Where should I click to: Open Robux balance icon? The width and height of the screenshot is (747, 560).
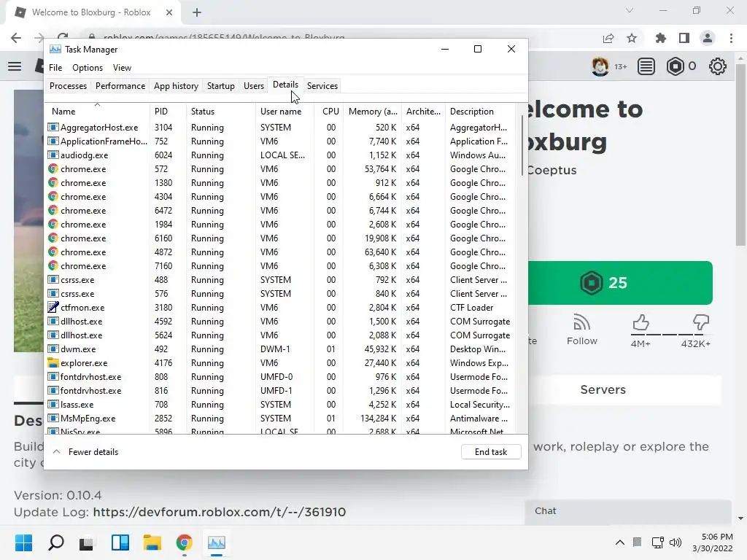pyautogui.click(x=676, y=66)
